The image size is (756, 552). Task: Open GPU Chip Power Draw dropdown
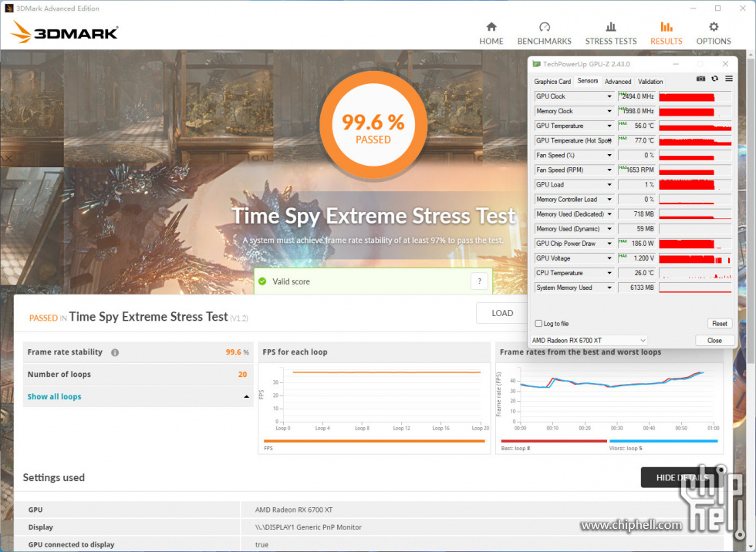click(609, 244)
